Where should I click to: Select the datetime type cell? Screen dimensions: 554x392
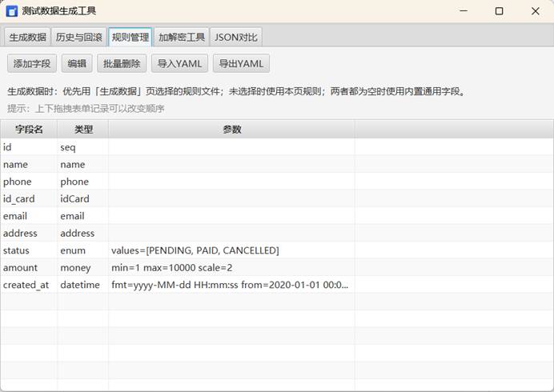pyautogui.click(x=83, y=285)
